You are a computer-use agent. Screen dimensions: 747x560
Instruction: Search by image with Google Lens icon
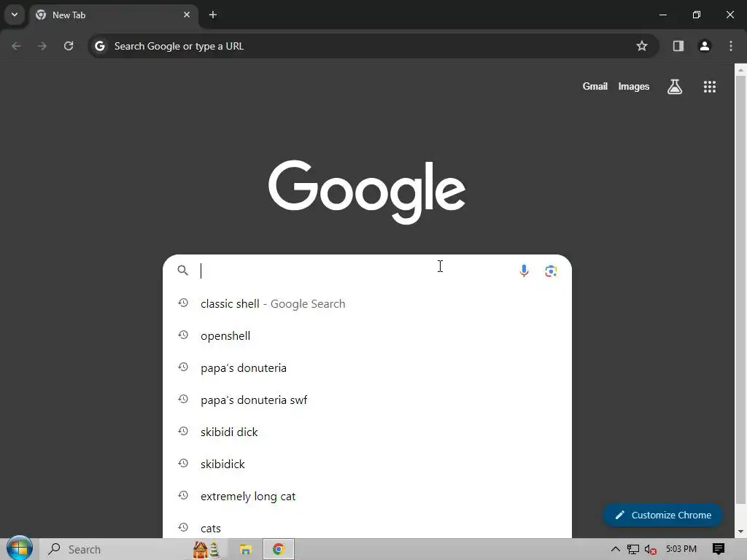(551, 271)
